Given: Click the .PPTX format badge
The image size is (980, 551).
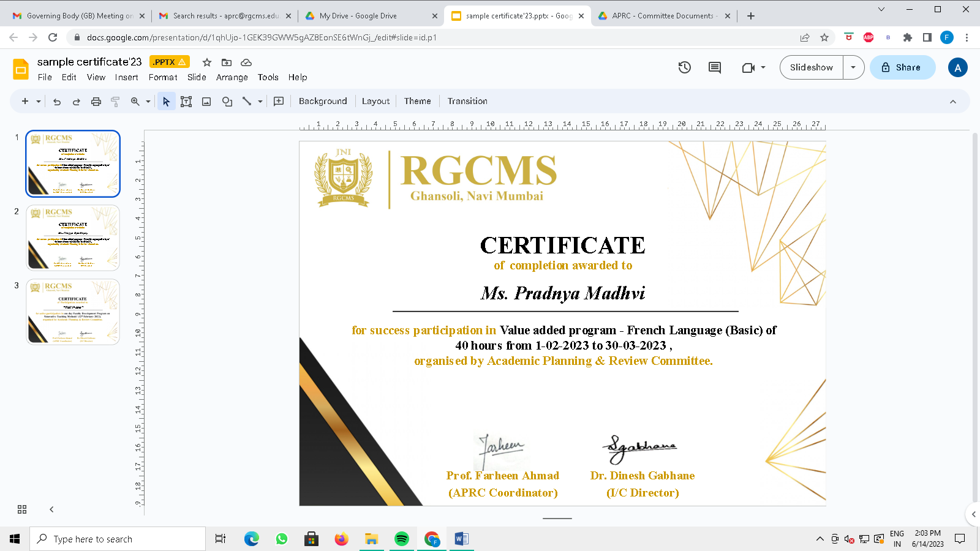Looking at the screenshot, I should (x=170, y=62).
